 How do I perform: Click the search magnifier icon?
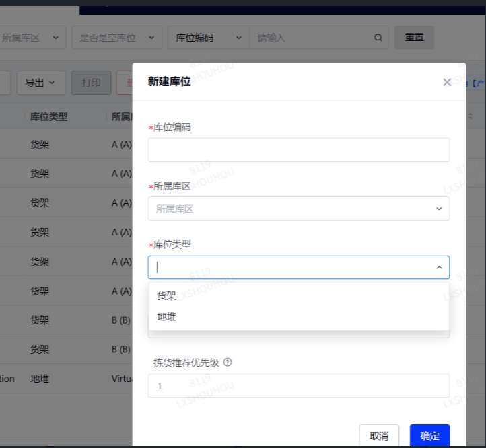[x=378, y=38]
